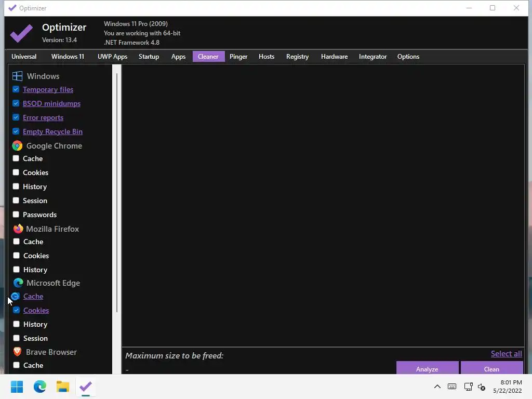The image size is (532, 399).
Task: Uncheck Empty Recycle Bin checkbox
Action: [x=16, y=131]
